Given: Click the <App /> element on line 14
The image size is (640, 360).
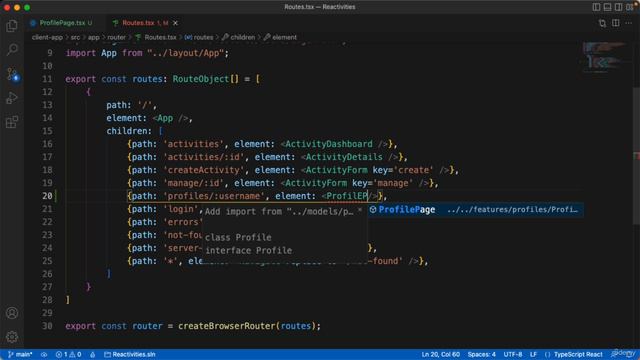Looking at the screenshot, I should (x=170, y=118).
